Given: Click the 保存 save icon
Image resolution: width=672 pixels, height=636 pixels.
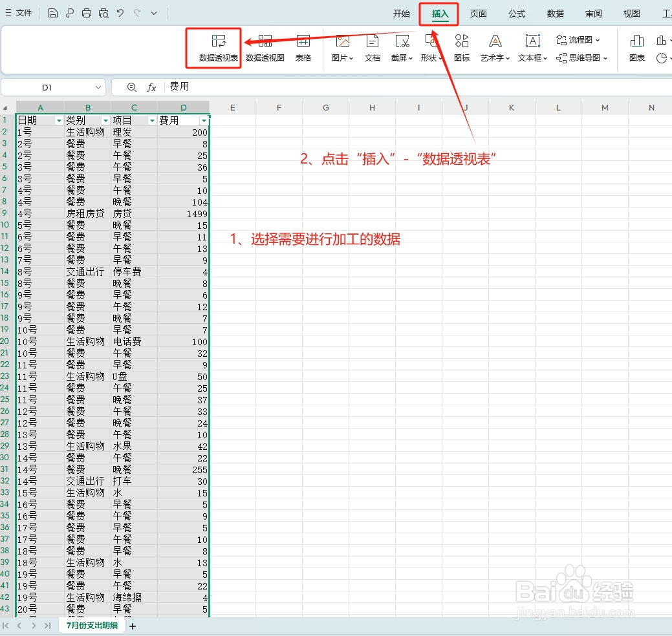Looking at the screenshot, I should tap(52, 12).
